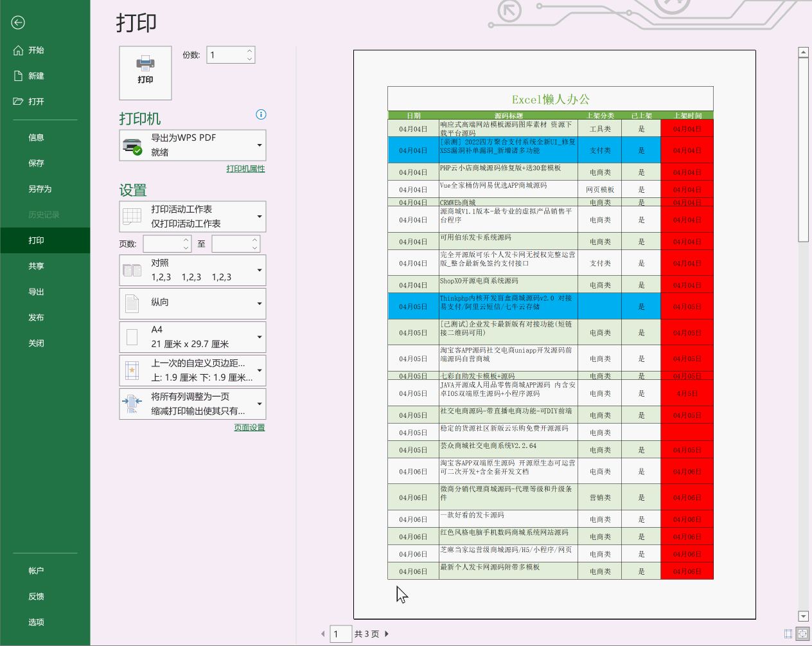Open printer info icon next to 打印机

pos(261,114)
